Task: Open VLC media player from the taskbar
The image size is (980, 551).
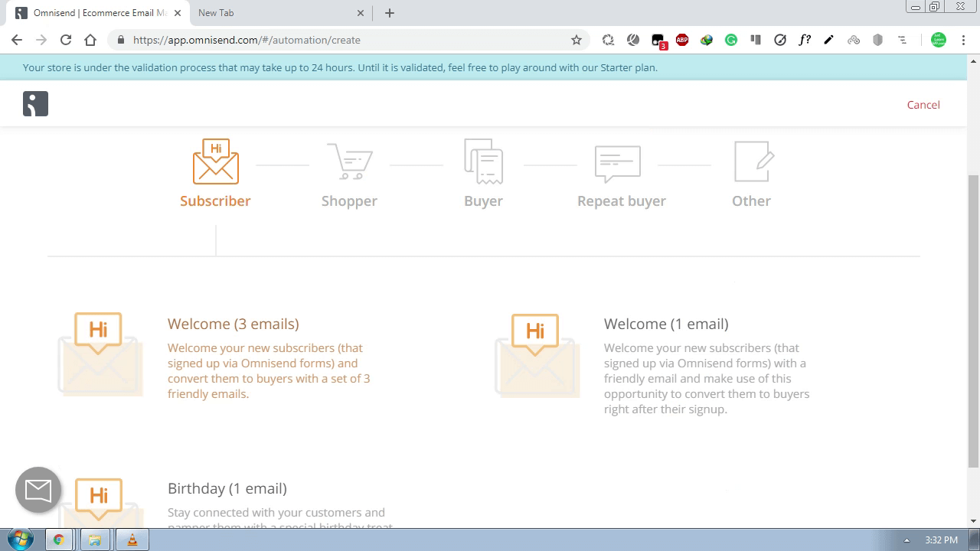Action: pyautogui.click(x=132, y=540)
